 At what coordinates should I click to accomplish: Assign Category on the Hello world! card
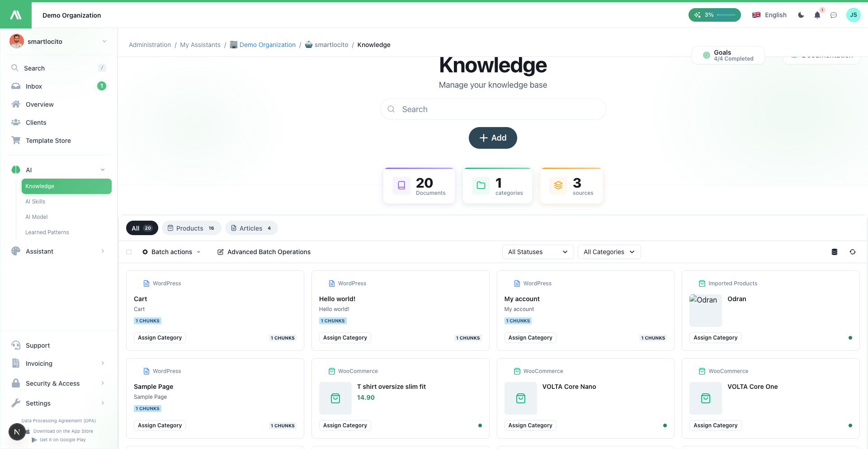(345, 337)
